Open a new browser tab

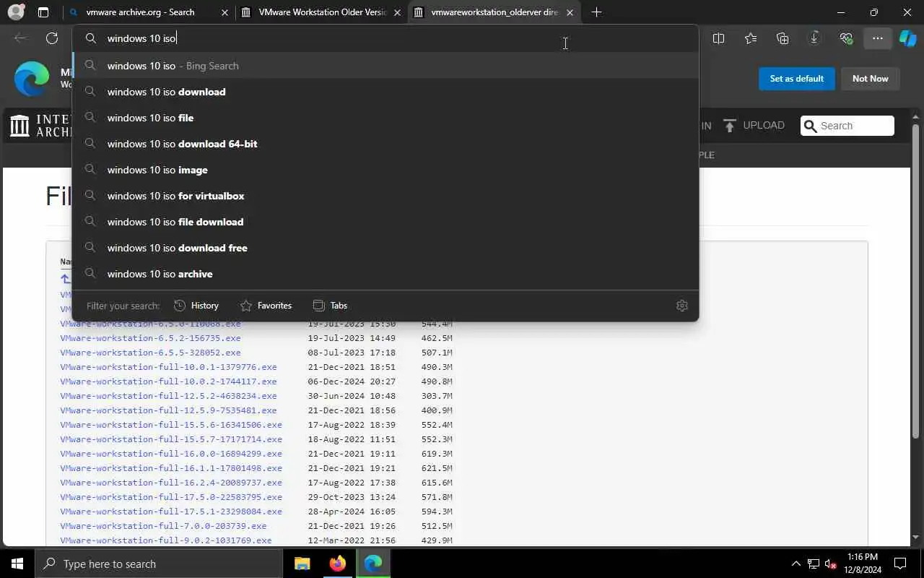pyautogui.click(x=596, y=12)
